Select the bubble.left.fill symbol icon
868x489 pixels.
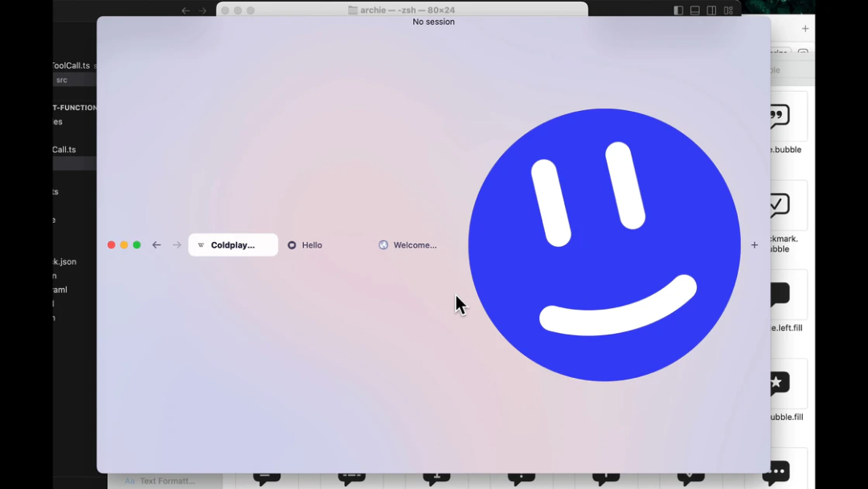pyautogui.click(x=780, y=294)
